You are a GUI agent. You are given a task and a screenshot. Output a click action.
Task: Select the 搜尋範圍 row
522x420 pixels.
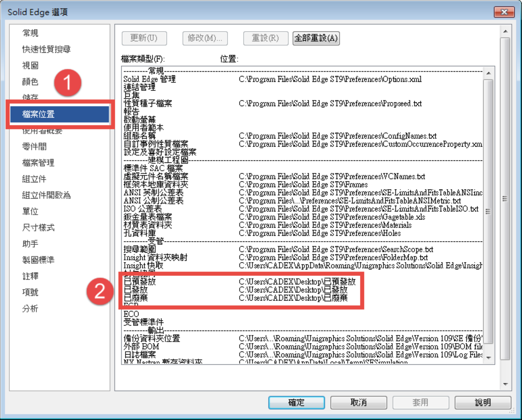(x=303, y=249)
